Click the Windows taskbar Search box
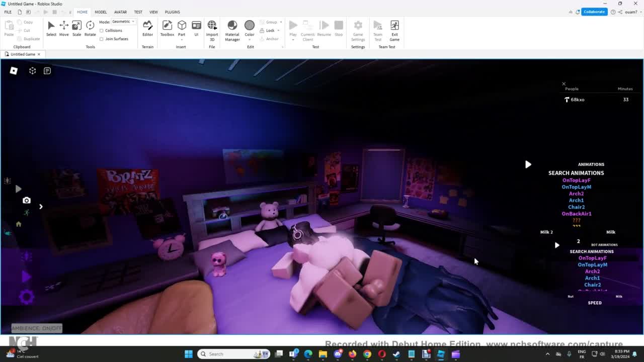 tap(234, 354)
